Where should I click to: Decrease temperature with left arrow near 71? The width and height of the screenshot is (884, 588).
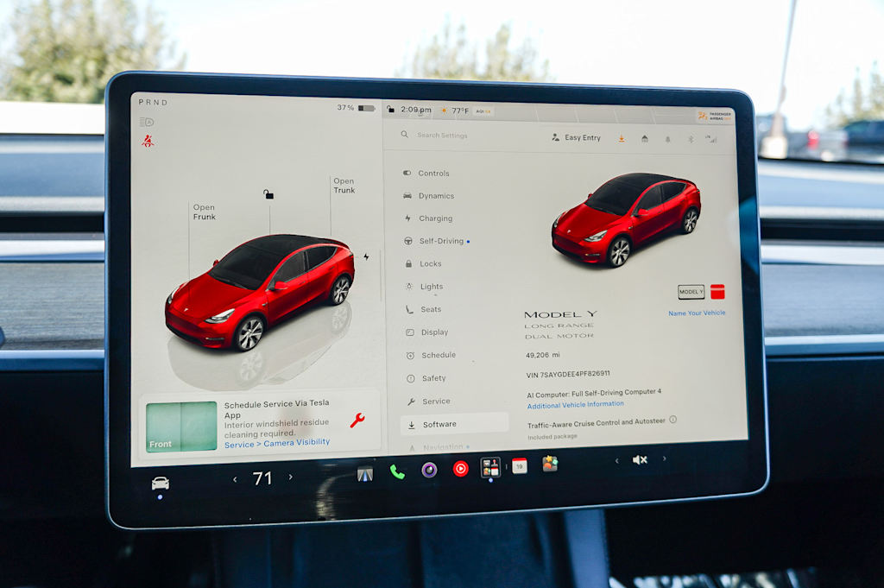coord(235,480)
